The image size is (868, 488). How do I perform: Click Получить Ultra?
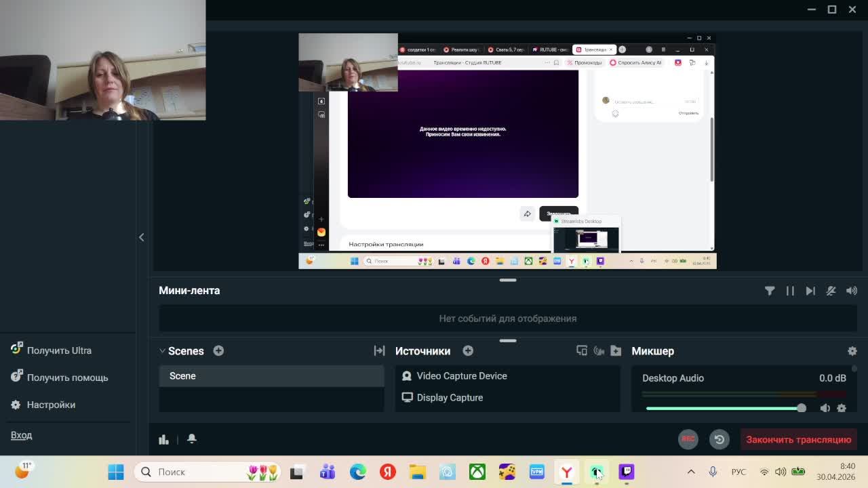click(51, 350)
